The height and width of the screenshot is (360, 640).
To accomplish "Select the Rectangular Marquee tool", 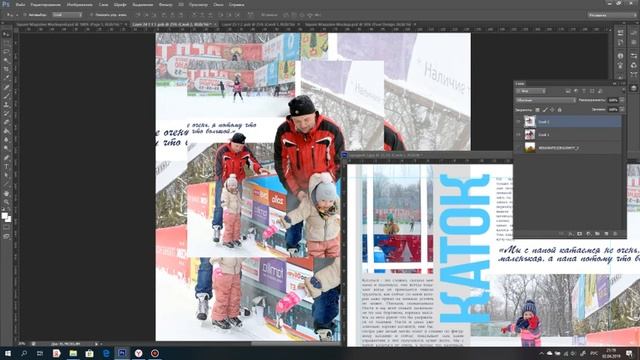I will pyautogui.click(x=7, y=43).
